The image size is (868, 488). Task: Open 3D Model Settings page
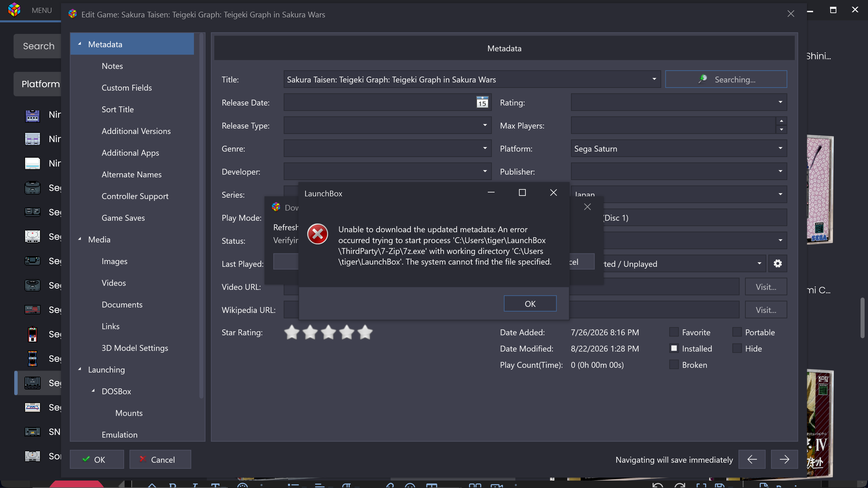pos(135,348)
